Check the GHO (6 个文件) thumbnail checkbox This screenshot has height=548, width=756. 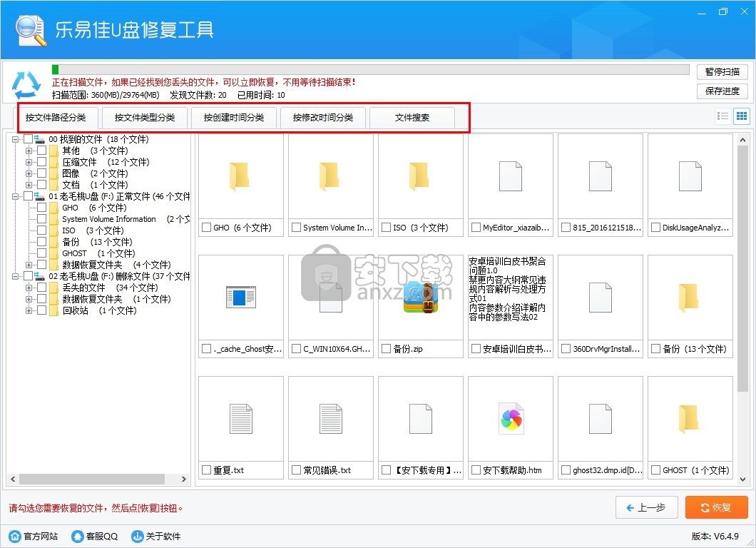(x=206, y=227)
